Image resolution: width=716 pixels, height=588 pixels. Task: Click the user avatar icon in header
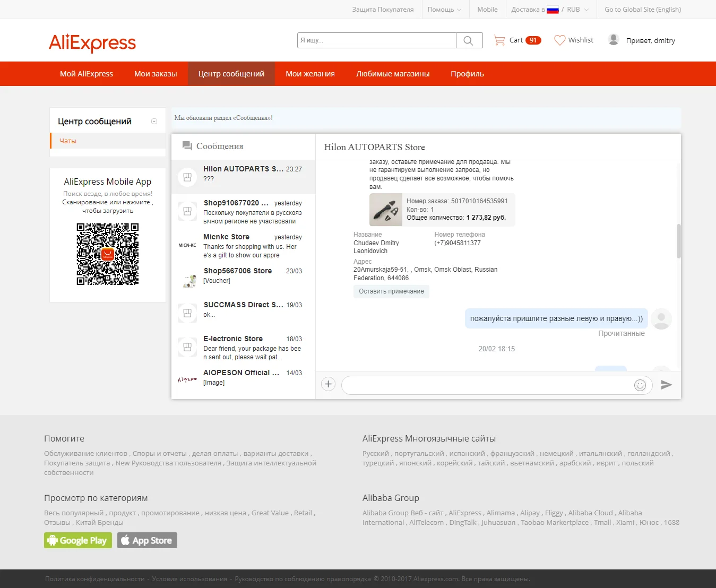pyautogui.click(x=614, y=40)
